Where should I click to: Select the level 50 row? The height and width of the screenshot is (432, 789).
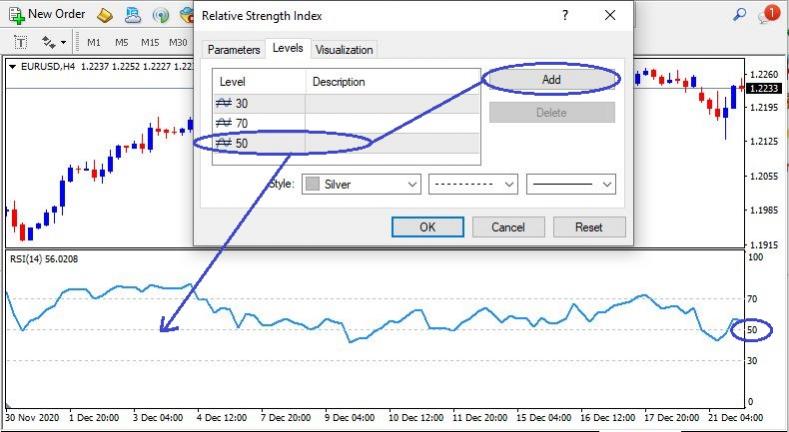click(x=346, y=143)
